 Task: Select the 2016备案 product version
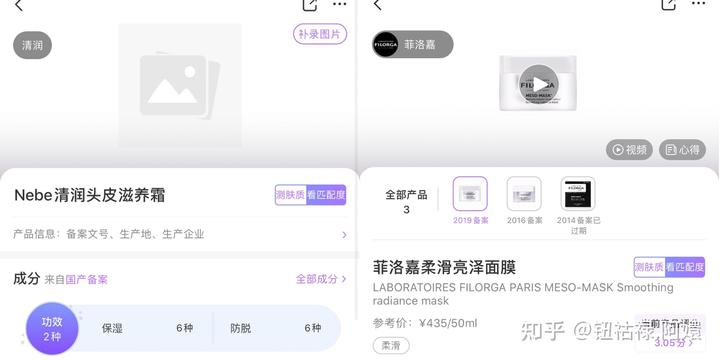[524, 201]
